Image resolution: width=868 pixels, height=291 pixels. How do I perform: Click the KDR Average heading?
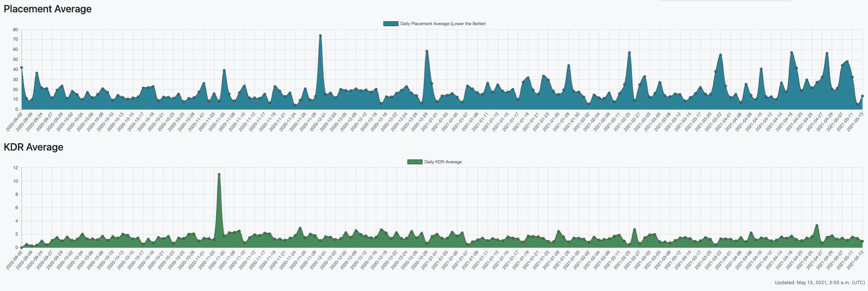pyautogui.click(x=33, y=147)
